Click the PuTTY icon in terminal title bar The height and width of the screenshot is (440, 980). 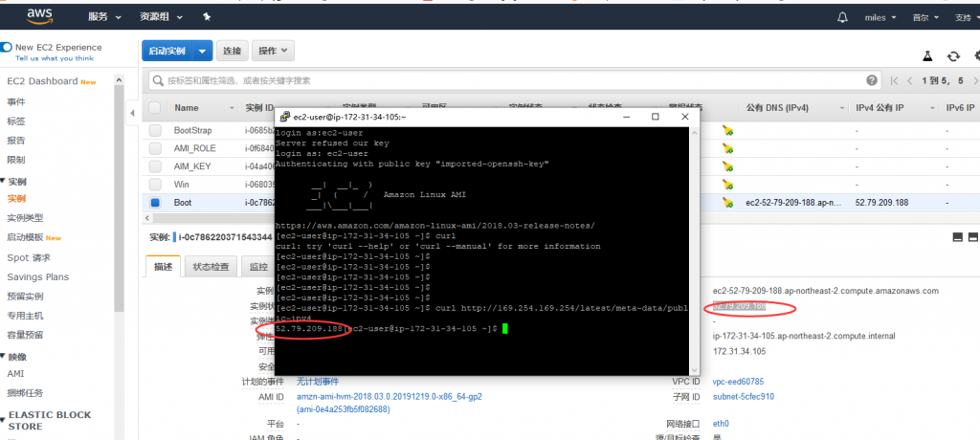(x=284, y=117)
